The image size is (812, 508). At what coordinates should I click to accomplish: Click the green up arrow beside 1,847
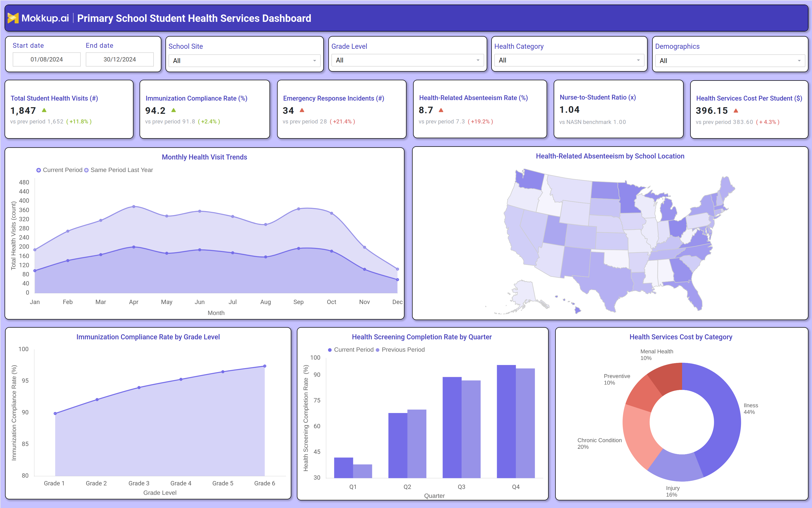coord(44,110)
